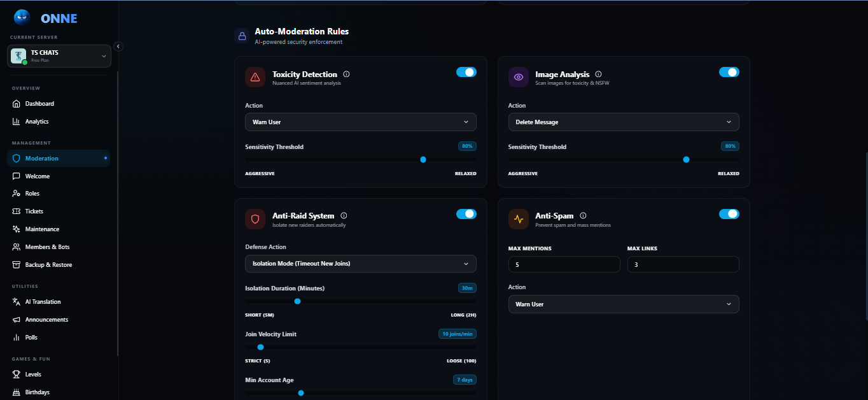Click the Image Analysis eye icon
This screenshot has height=400, width=868.
[518, 77]
